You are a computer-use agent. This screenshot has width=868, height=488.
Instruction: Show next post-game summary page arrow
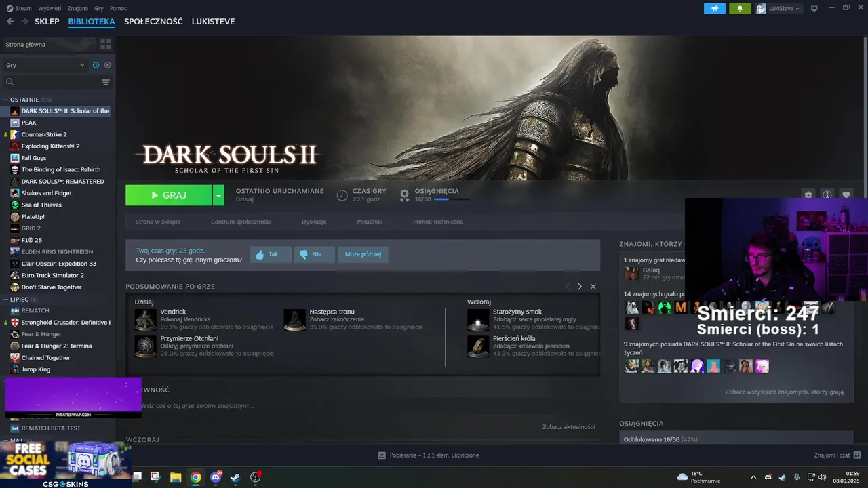tap(580, 287)
